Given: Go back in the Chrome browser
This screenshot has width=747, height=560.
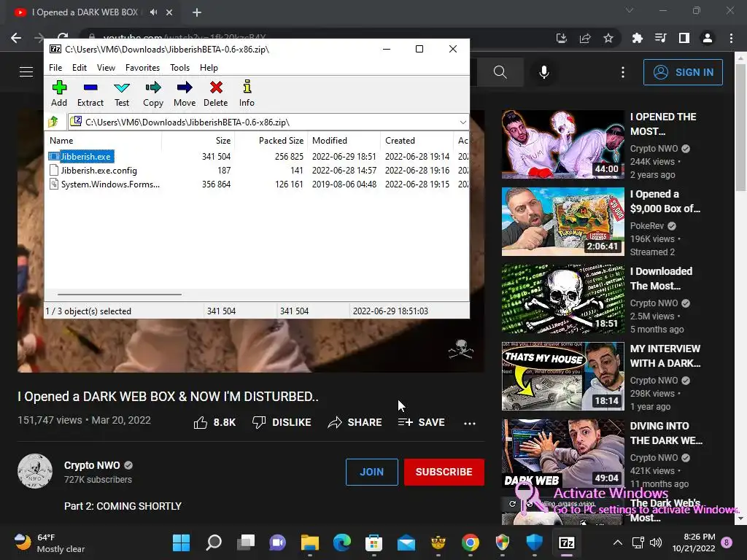Looking at the screenshot, I should point(16,38).
